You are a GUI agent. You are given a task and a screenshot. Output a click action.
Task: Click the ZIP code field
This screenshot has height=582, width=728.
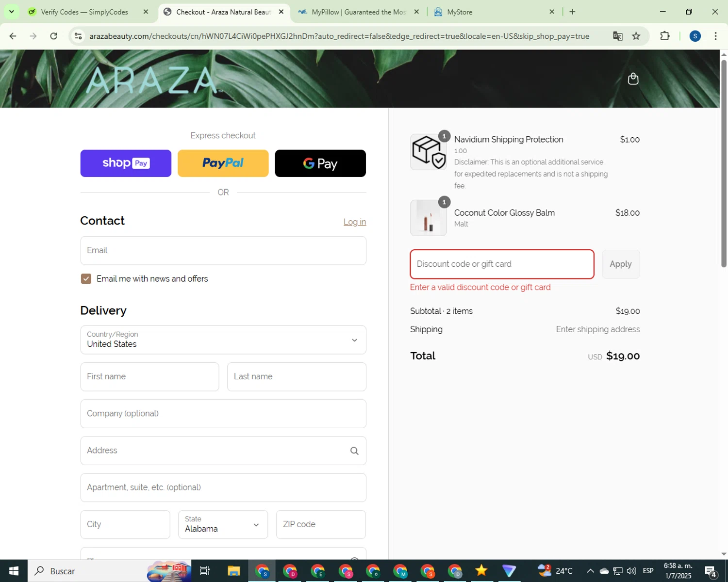(x=321, y=524)
